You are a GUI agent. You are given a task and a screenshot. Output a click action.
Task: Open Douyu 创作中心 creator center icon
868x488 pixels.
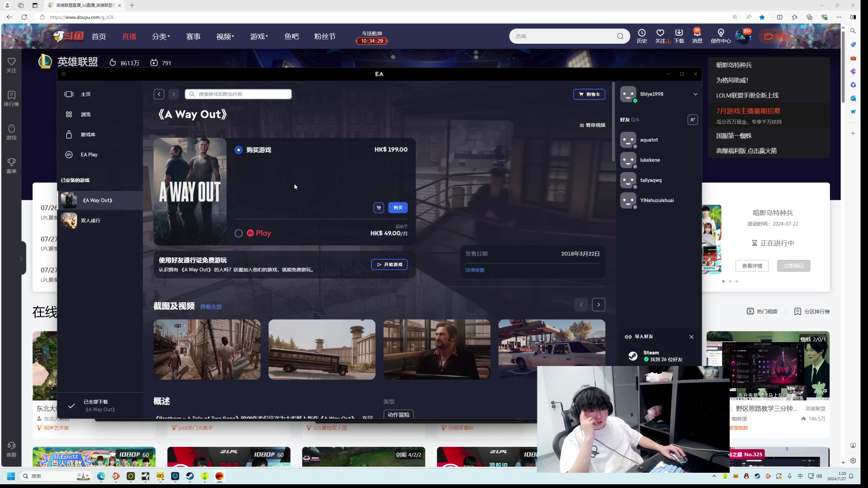click(721, 36)
